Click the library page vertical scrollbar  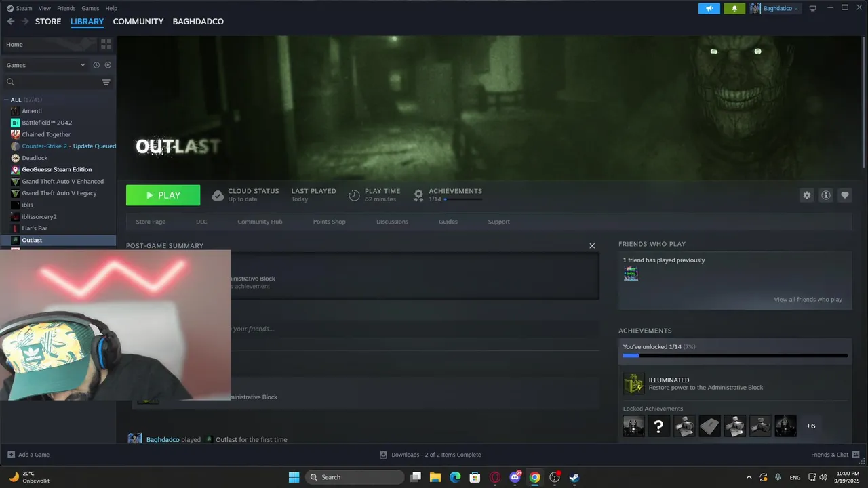coord(864,102)
